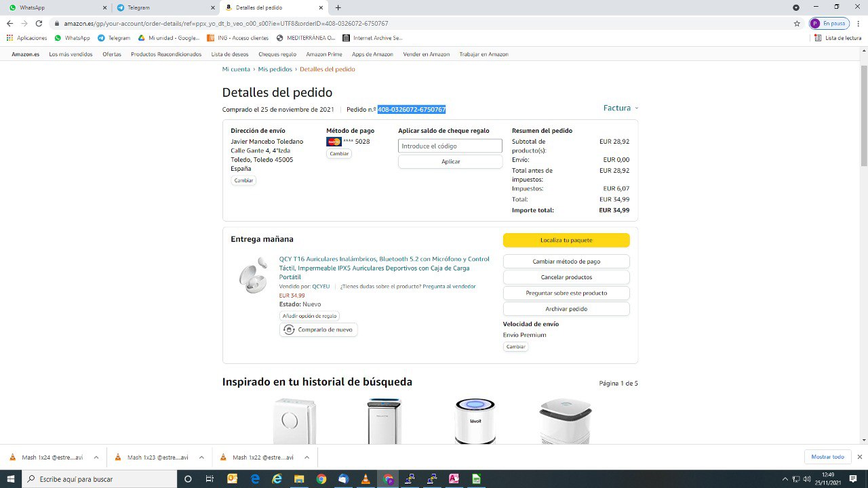The width and height of the screenshot is (868, 488).
Task: Expand options for download 'Mash 1x24' file
Action: click(96, 457)
